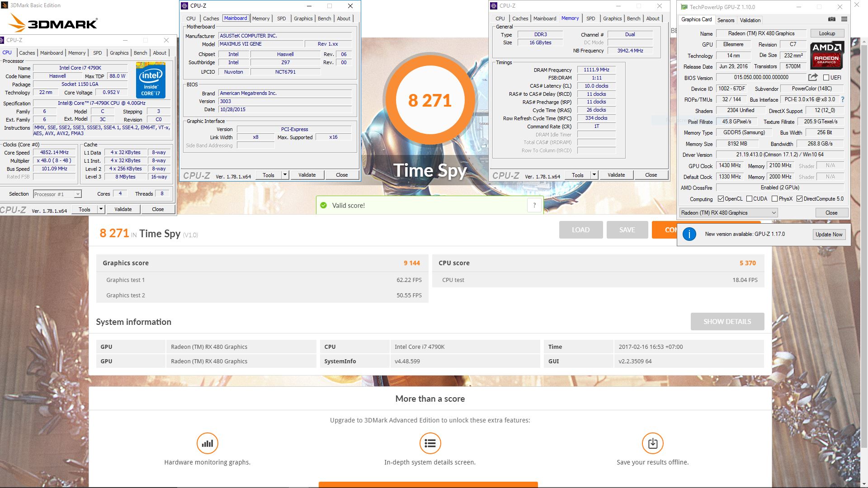This screenshot has height=488, width=868.
Task: Open Memory tab in CPU-Z processor window
Action: (76, 53)
